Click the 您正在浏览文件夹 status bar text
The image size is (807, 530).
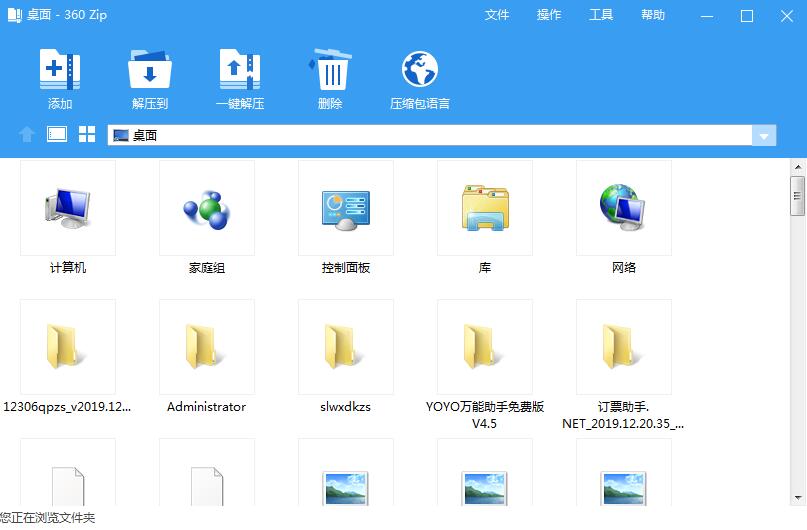coord(47,518)
